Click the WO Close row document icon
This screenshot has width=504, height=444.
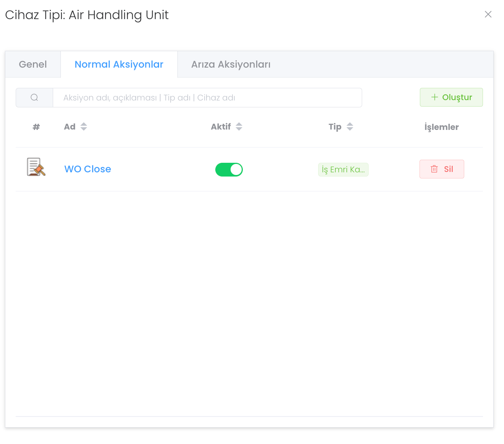36,167
